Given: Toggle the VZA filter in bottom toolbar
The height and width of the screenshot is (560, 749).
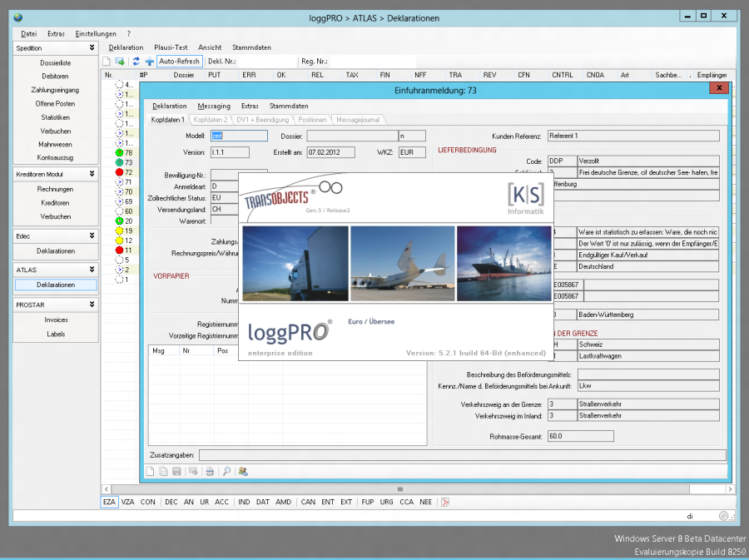Looking at the screenshot, I should [127, 502].
